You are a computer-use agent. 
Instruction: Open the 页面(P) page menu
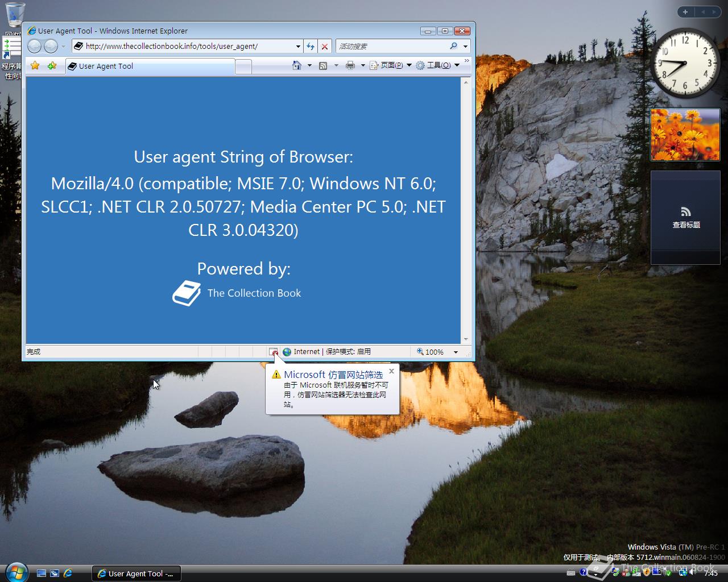pos(391,65)
